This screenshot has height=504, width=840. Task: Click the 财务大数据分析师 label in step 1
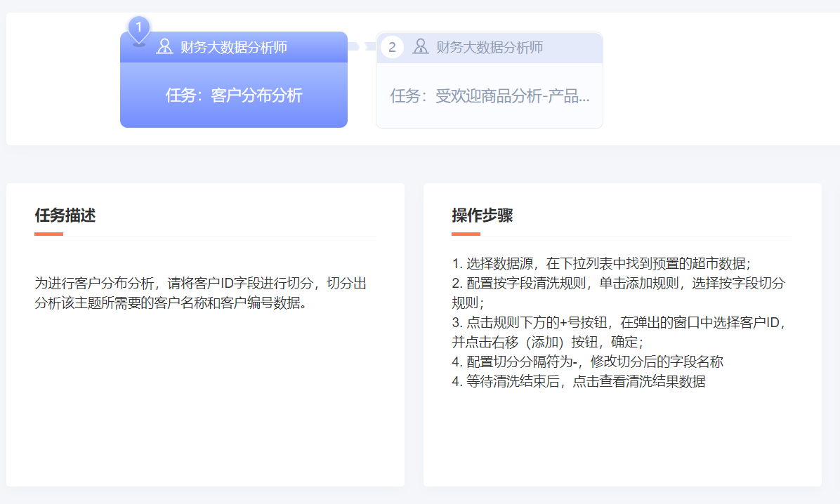[x=234, y=47]
